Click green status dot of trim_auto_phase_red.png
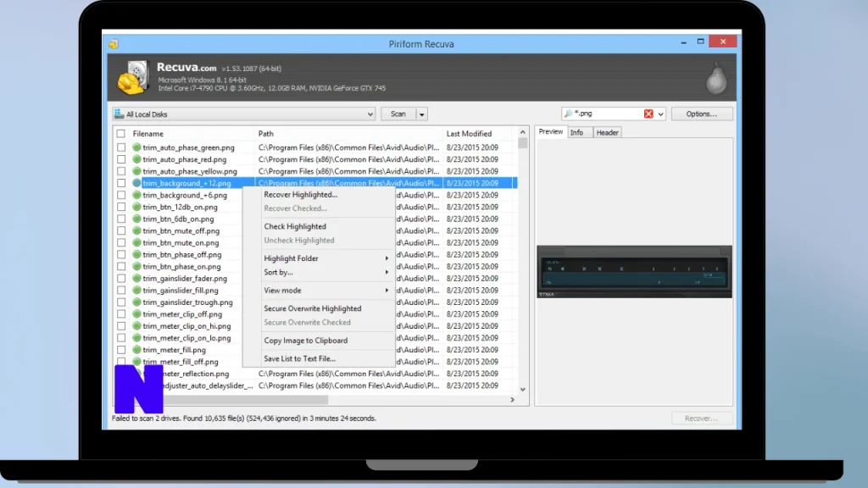 [x=136, y=159]
